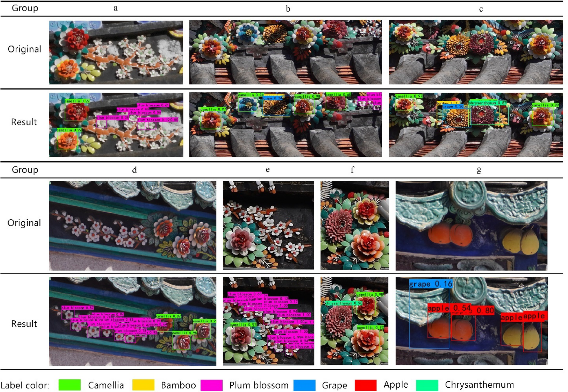
Task: Select the 'grape 0.16' detection label
Action: click(x=430, y=284)
